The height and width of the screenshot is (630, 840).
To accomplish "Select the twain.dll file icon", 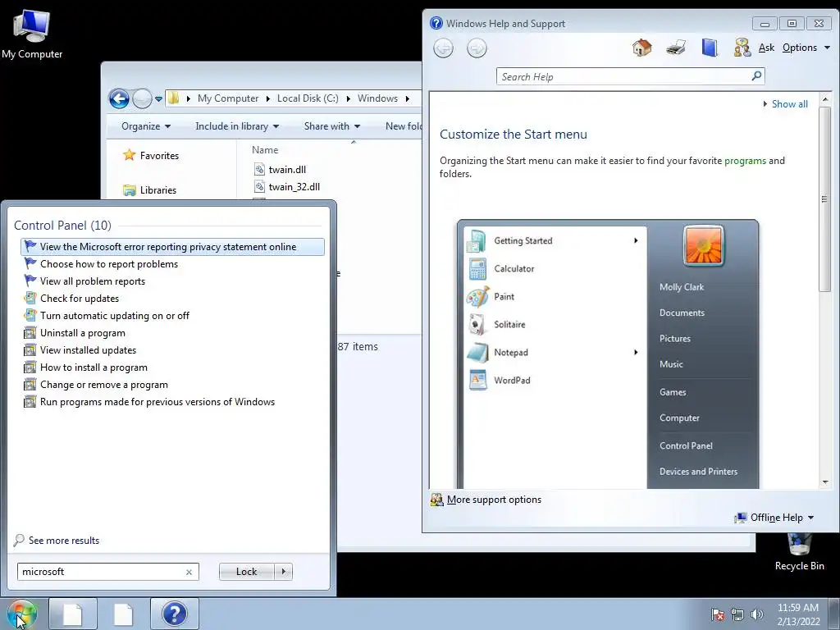I will (259, 169).
